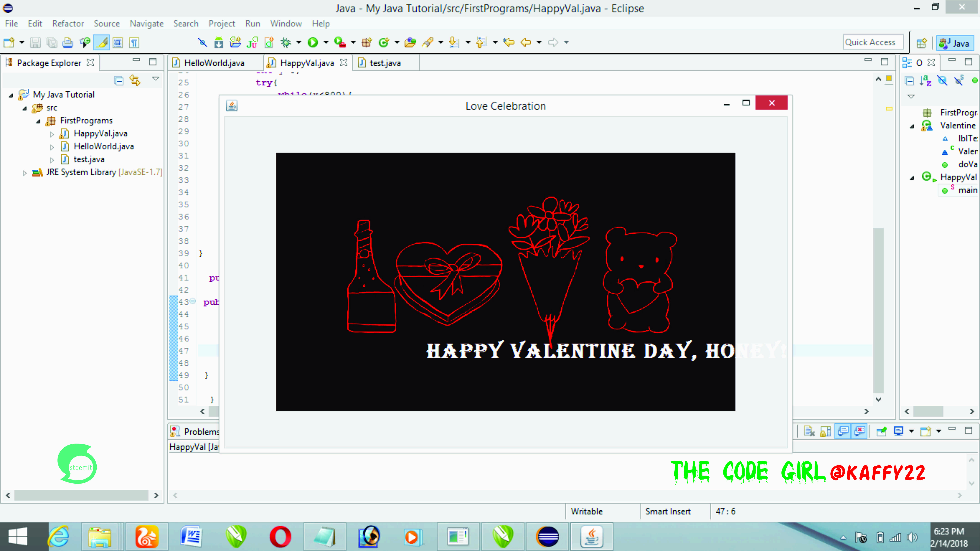The image size is (980, 551).
Task: Open Package Explorer view menu triangle
Action: pos(156,78)
